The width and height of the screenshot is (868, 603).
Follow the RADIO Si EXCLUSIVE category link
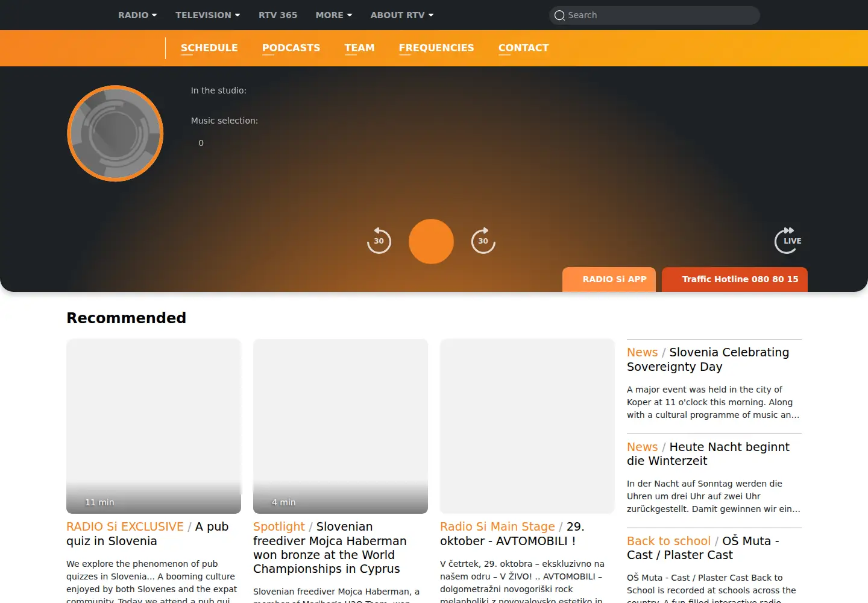coord(125,527)
